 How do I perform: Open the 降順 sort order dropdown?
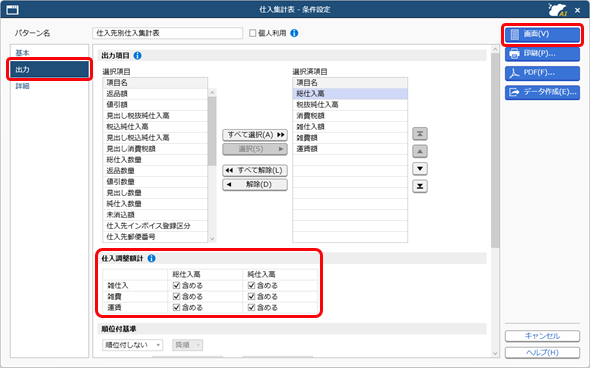click(187, 345)
